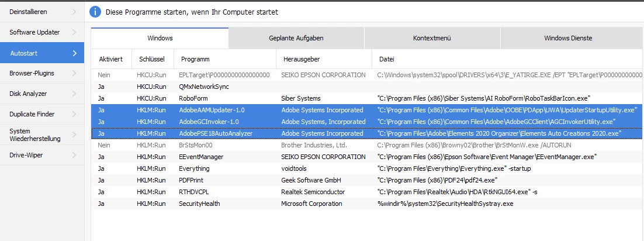Open System Wiederherstellung in the sidebar
The width and height of the screenshot is (644, 241).
pos(42,135)
